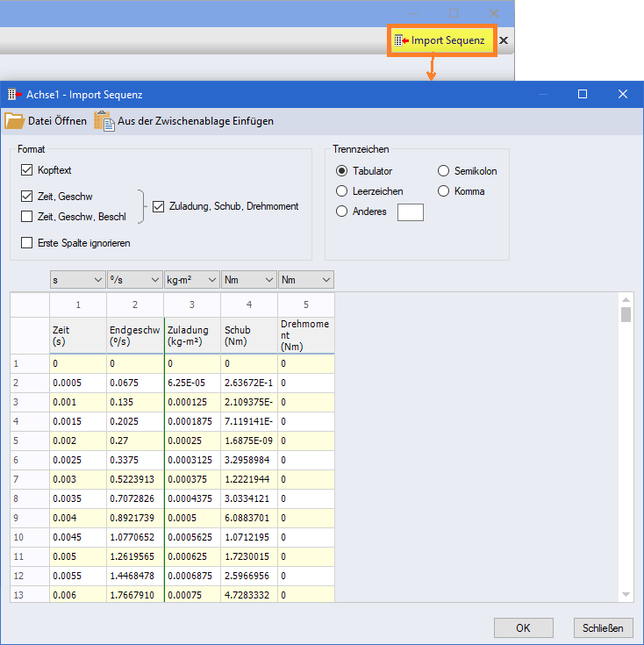Open file via Datei Öffnen folder icon
This screenshot has height=645, width=644.
(15, 121)
